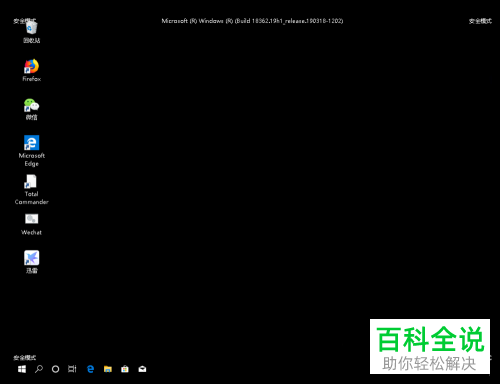Open Microsoft Store from taskbar
The height and width of the screenshot is (384, 500).
tap(125, 369)
